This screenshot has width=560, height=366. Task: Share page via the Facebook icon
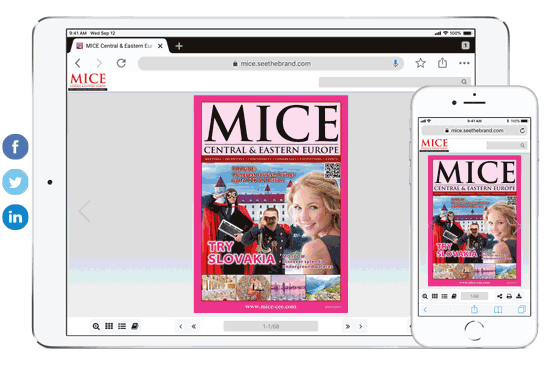tap(15, 147)
